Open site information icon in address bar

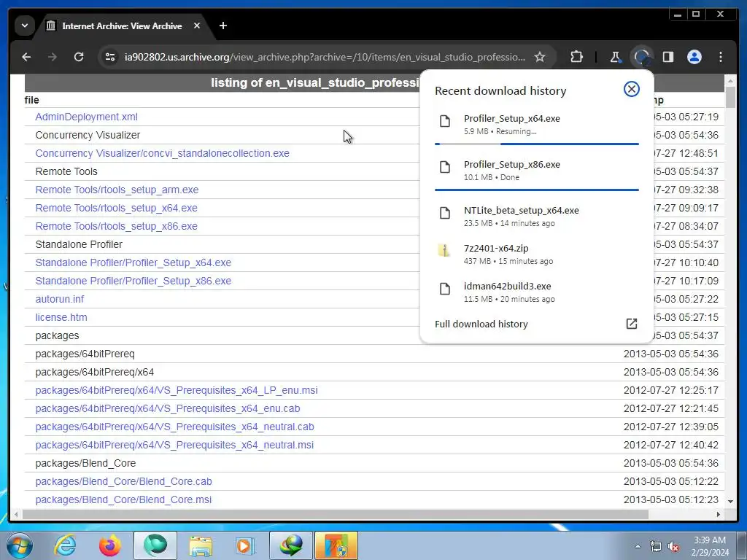pos(110,57)
